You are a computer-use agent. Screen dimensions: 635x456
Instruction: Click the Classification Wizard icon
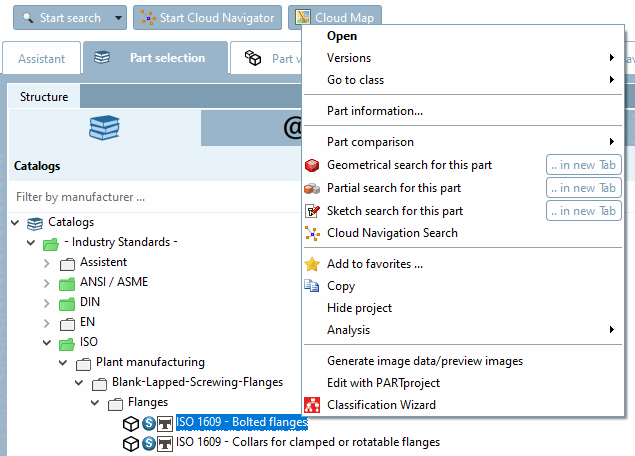tap(313, 405)
